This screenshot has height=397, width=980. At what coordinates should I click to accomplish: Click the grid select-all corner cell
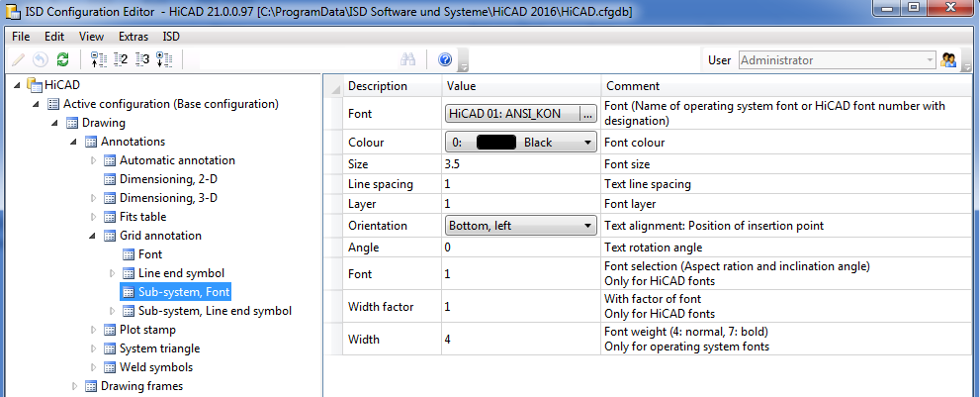click(333, 86)
